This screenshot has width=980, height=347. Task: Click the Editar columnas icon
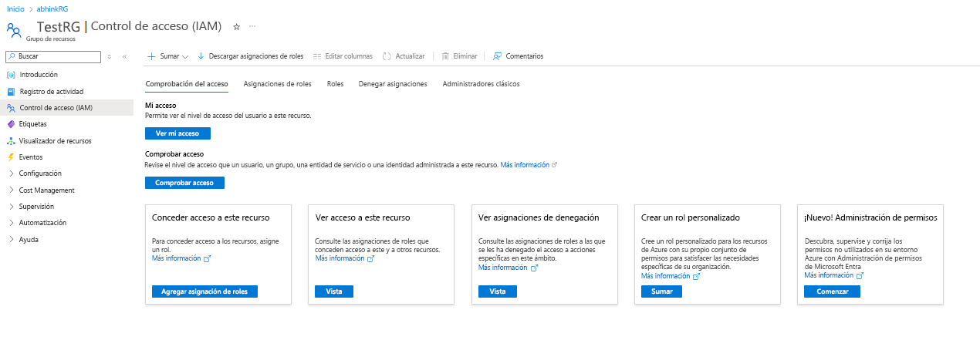click(x=317, y=56)
